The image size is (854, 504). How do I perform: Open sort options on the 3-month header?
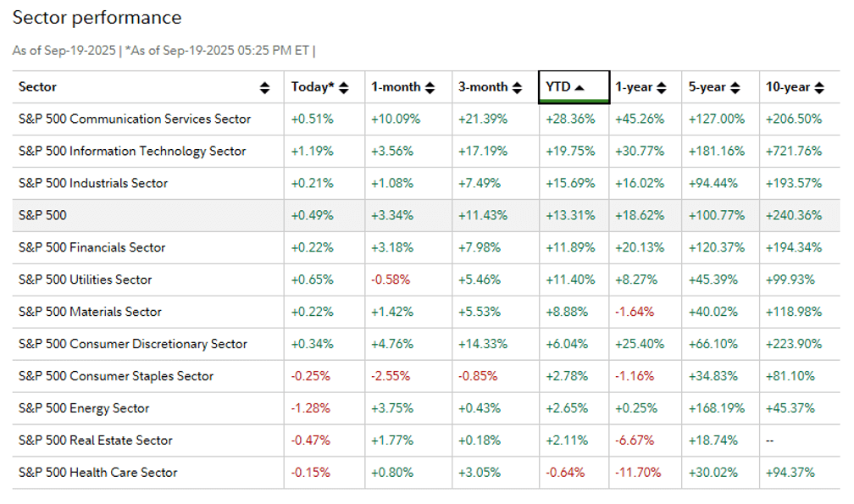[518, 86]
